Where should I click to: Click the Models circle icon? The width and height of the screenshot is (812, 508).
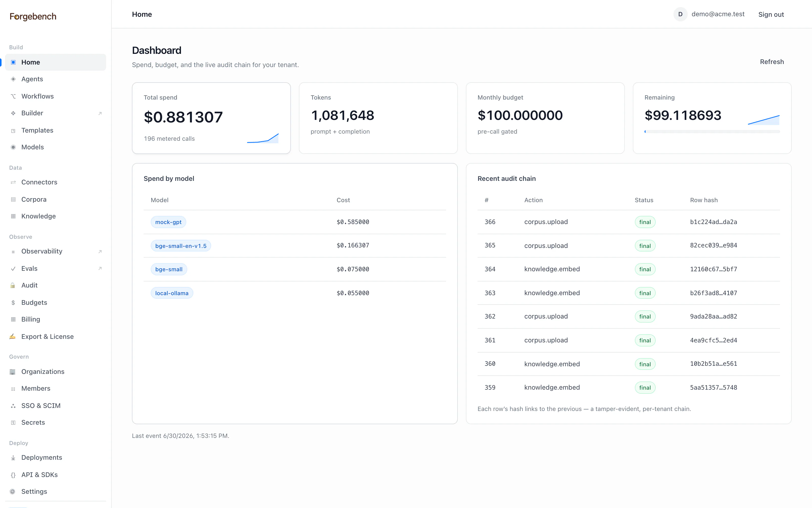click(13, 147)
